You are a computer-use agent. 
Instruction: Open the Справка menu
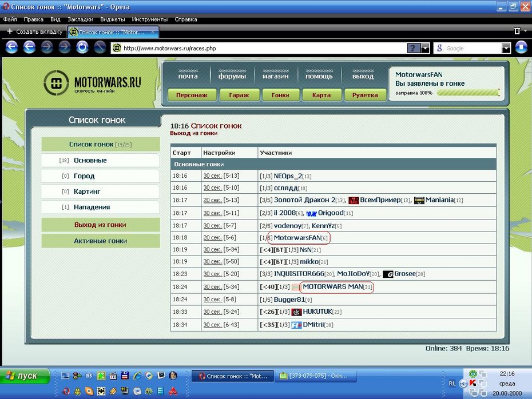click(x=185, y=19)
